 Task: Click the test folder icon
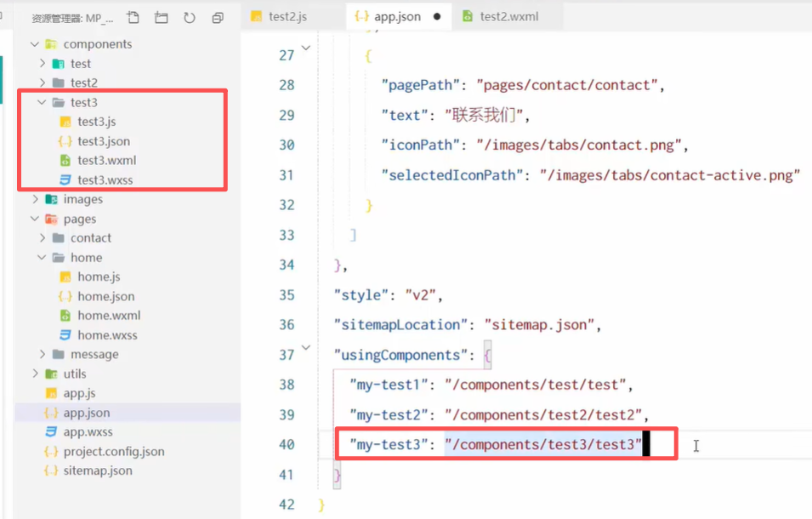(x=58, y=64)
